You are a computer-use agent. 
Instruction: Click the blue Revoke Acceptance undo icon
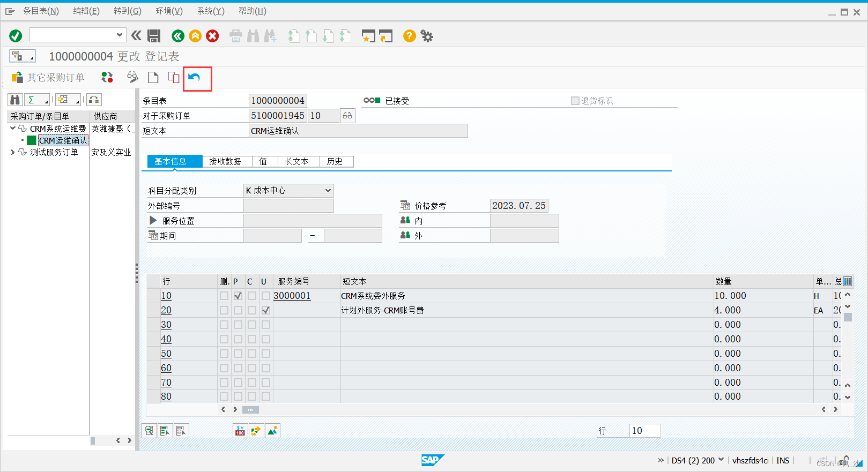coord(194,78)
